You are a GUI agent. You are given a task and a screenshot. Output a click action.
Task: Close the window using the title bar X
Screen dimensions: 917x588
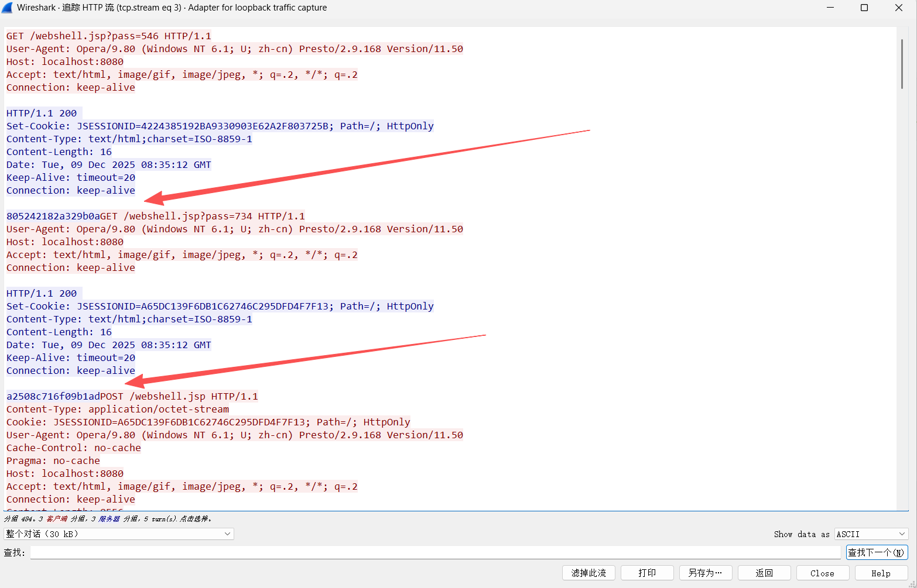coord(899,8)
